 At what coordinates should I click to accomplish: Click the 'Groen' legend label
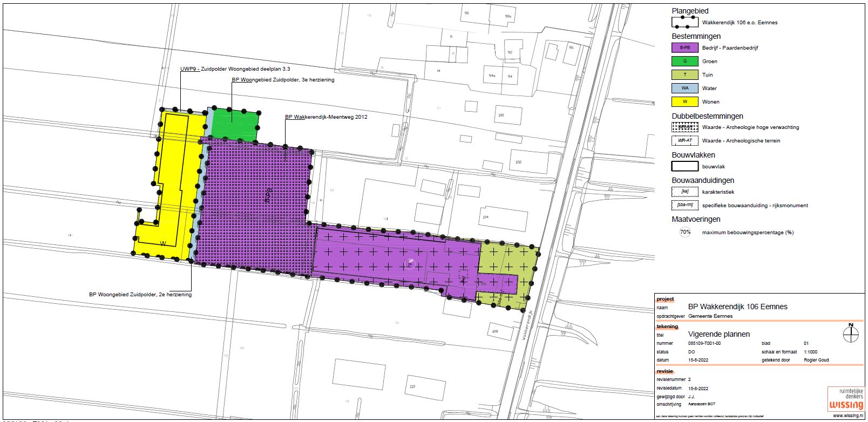pos(709,62)
